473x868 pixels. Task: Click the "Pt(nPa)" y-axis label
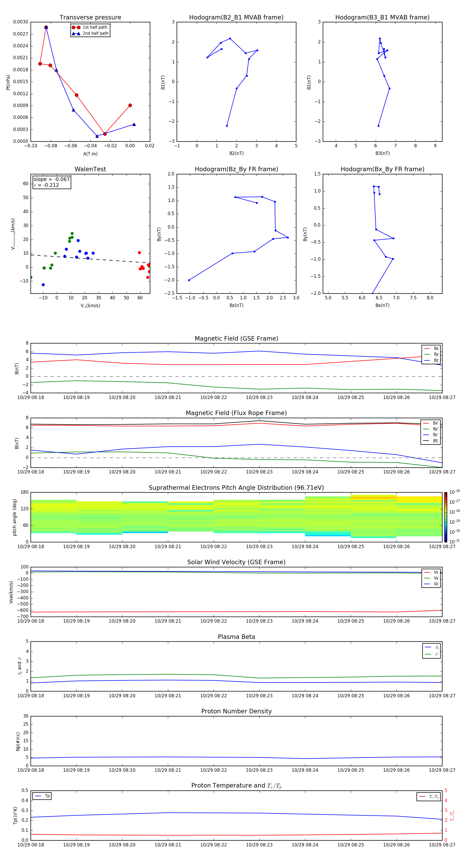point(8,82)
